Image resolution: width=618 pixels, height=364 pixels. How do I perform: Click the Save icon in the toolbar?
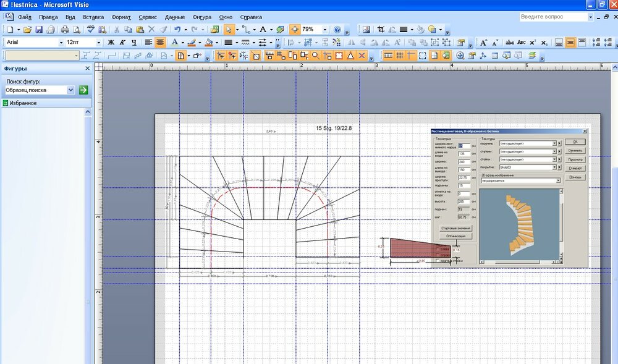(x=38, y=29)
